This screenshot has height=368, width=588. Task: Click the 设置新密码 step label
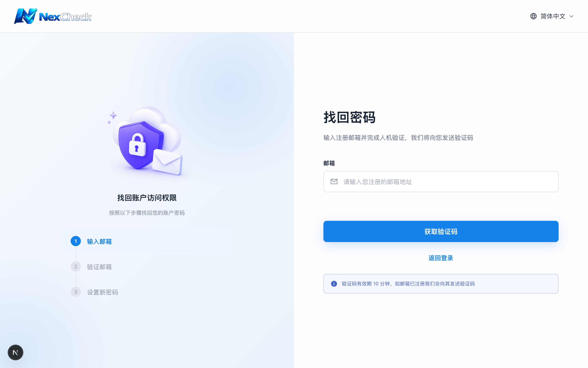pos(102,292)
